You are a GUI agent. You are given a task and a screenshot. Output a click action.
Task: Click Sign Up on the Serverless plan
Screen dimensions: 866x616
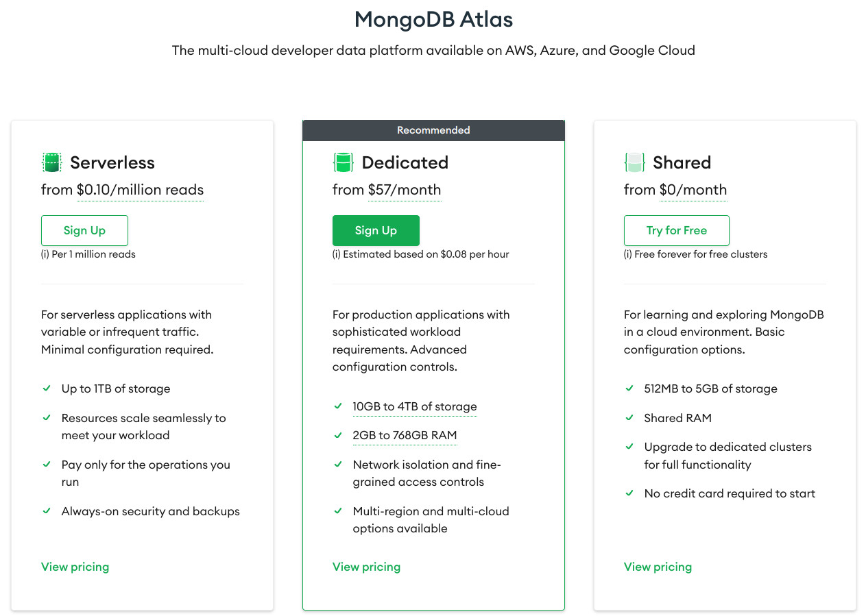[x=84, y=230]
